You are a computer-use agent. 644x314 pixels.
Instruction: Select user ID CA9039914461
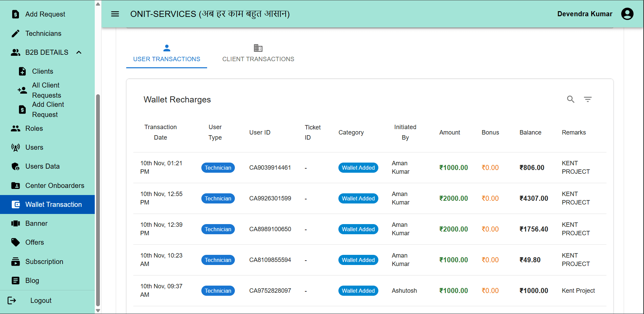[270, 168]
